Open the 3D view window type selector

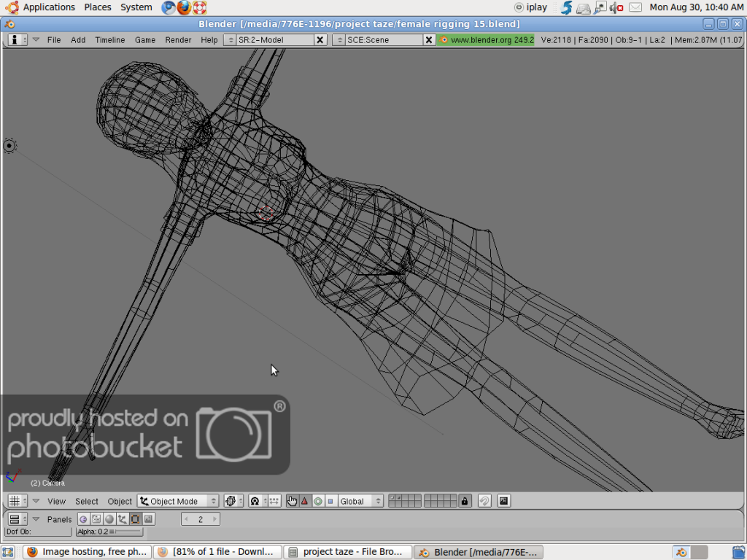click(x=18, y=501)
